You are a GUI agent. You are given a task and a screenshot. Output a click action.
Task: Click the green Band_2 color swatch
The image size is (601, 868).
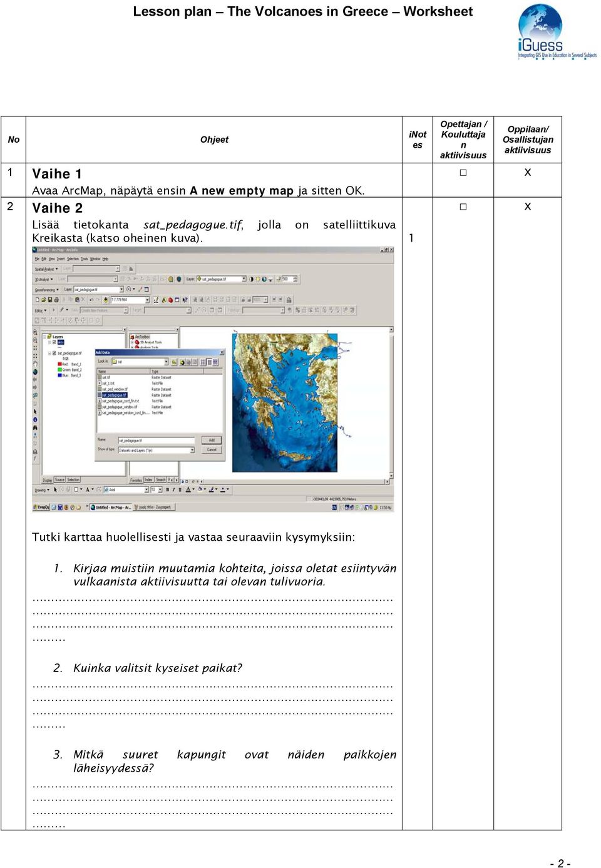coord(59,370)
